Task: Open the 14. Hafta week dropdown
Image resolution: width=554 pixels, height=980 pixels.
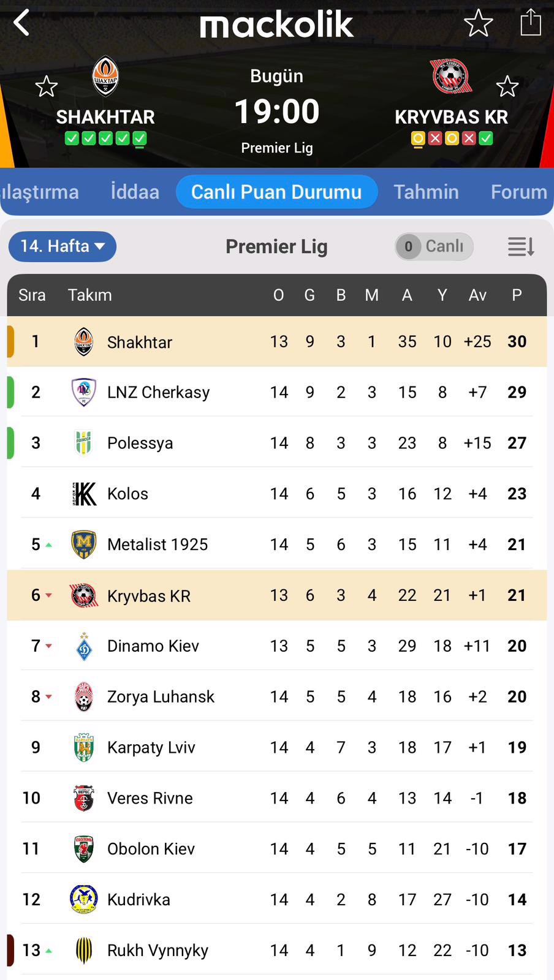Action: 63,246
